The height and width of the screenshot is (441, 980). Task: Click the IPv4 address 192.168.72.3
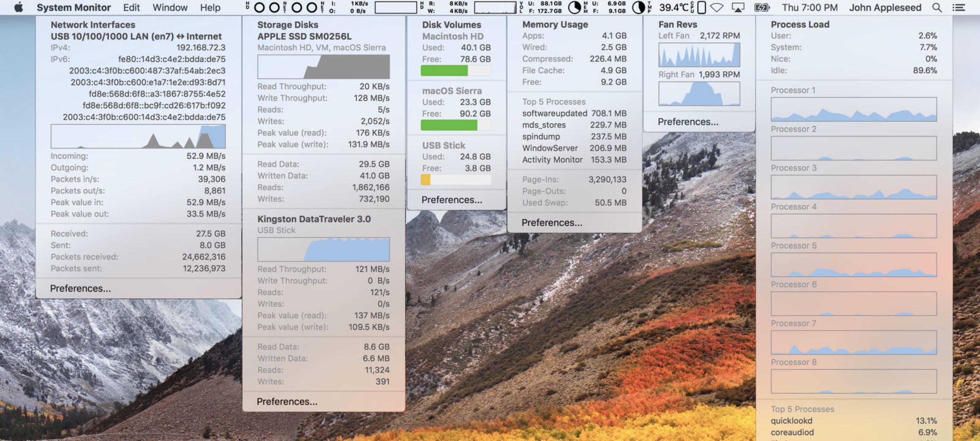[200, 48]
